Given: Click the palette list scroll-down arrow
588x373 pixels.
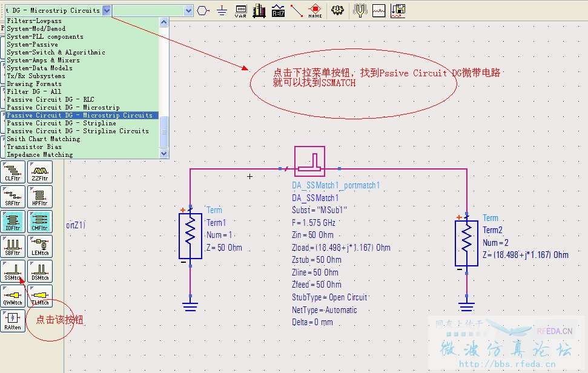Looking at the screenshot, I should pos(164,153).
